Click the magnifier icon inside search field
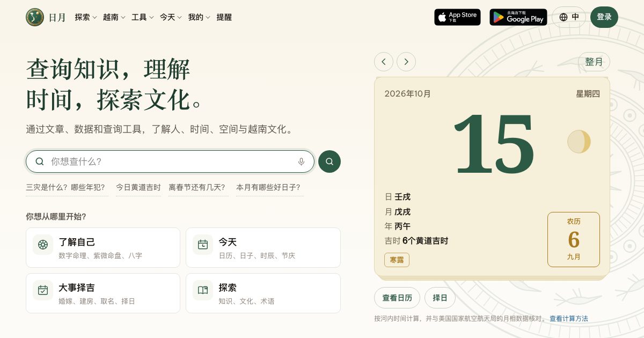The height and width of the screenshot is (338, 644). point(40,161)
